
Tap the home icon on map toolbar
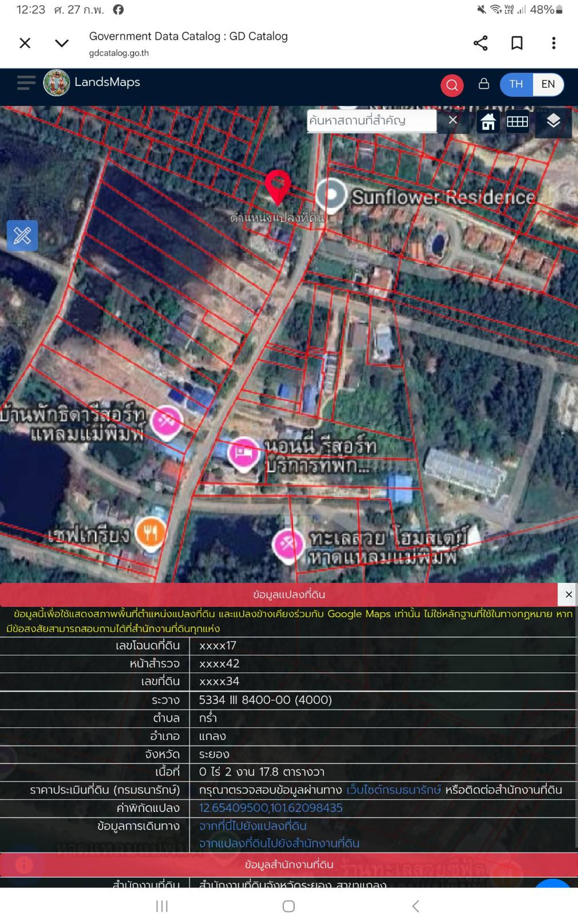tap(488, 122)
